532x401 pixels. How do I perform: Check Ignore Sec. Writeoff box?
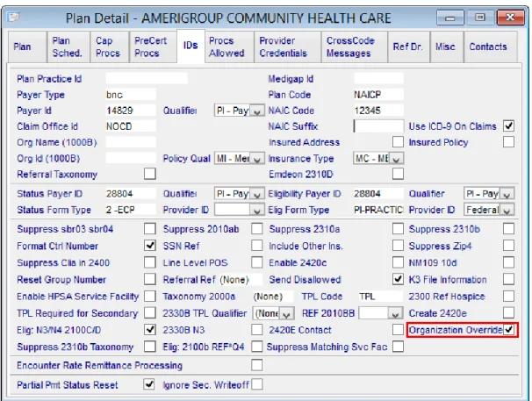[257, 384]
